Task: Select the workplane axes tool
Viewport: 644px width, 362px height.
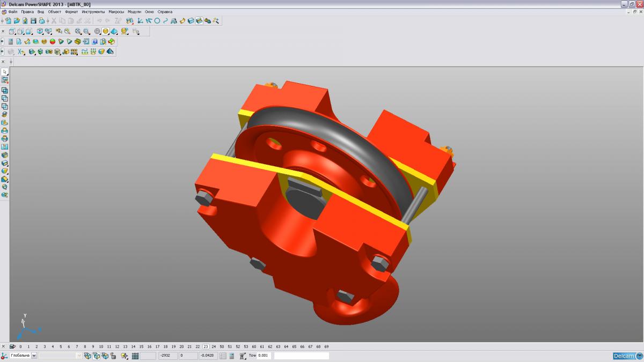Action: coord(140,21)
